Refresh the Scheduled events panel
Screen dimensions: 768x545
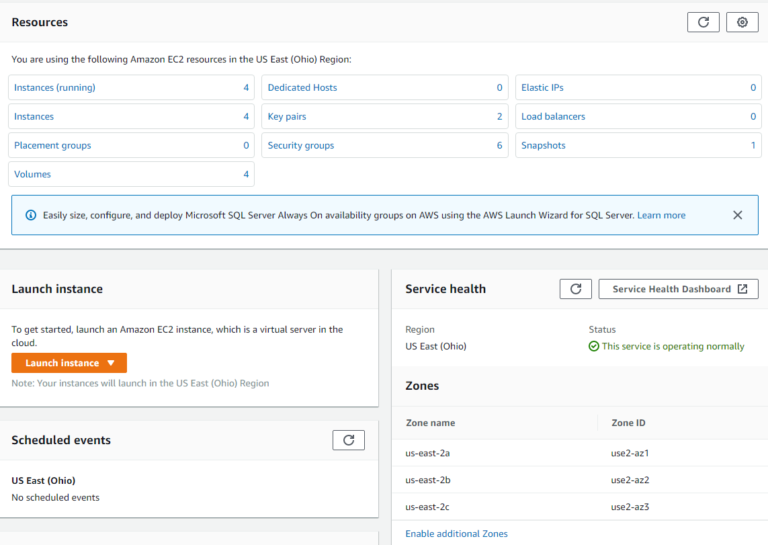click(x=348, y=440)
